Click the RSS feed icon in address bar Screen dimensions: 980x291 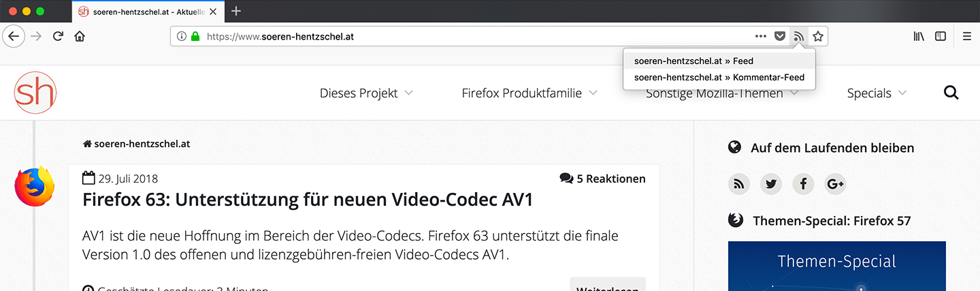799,37
